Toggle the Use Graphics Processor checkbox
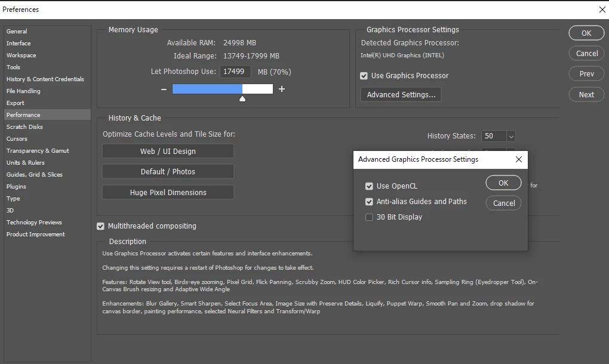 364,76
